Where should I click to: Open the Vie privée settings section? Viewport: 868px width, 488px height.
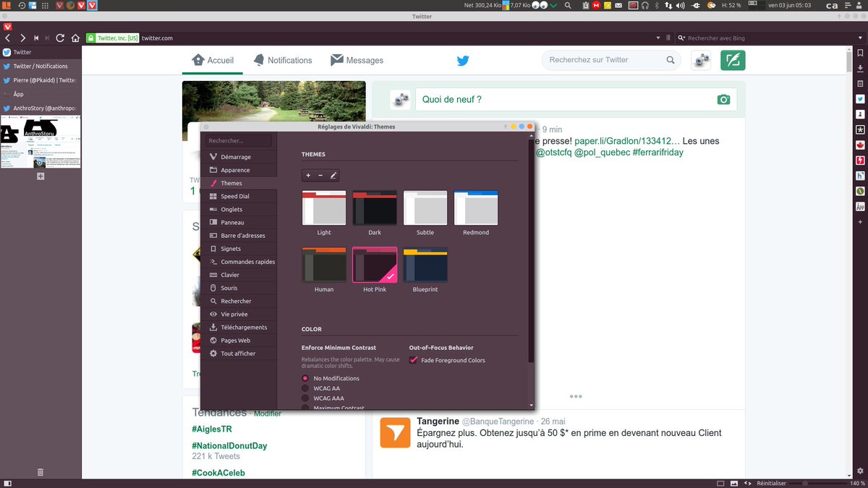(x=239, y=314)
